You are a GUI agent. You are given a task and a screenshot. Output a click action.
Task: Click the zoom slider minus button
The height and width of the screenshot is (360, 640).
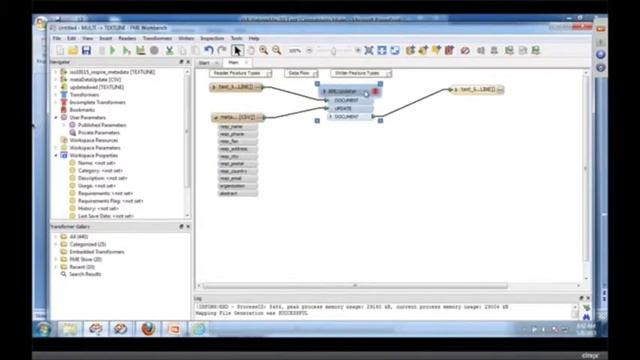pyautogui.click(x=309, y=51)
